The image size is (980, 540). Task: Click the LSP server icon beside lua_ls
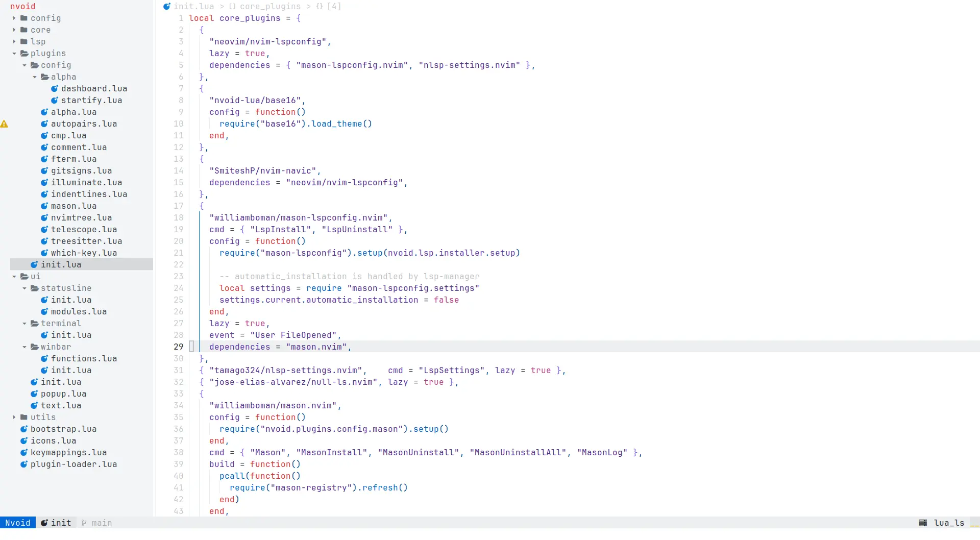tap(923, 523)
